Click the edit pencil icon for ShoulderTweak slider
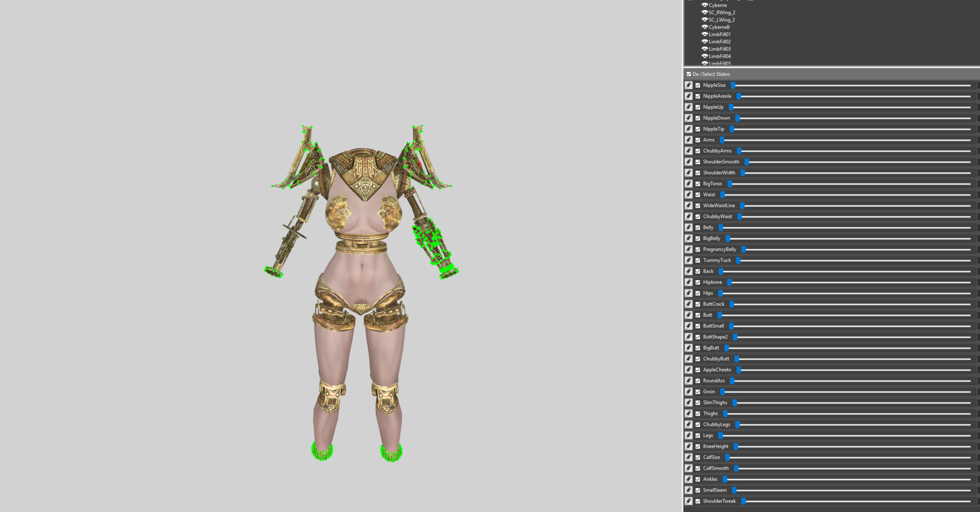 pyautogui.click(x=689, y=501)
